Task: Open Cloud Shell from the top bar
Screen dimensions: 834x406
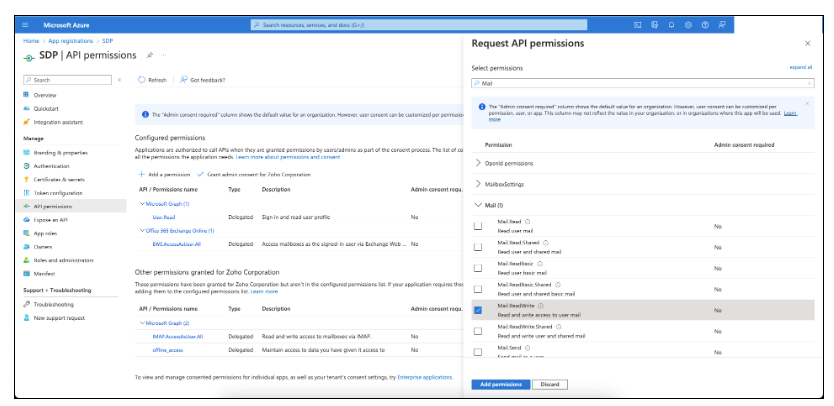Action: [x=639, y=24]
